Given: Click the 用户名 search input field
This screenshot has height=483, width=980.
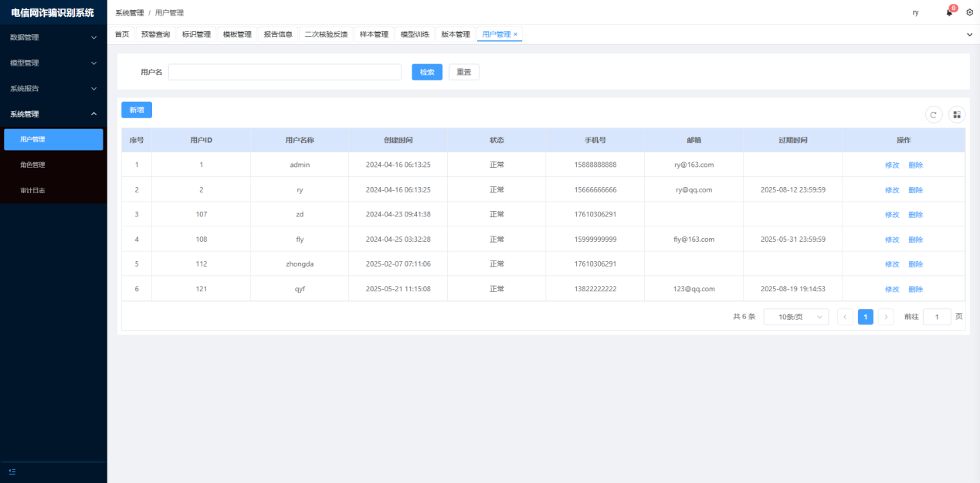Looking at the screenshot, I should [x=284, y=72].
